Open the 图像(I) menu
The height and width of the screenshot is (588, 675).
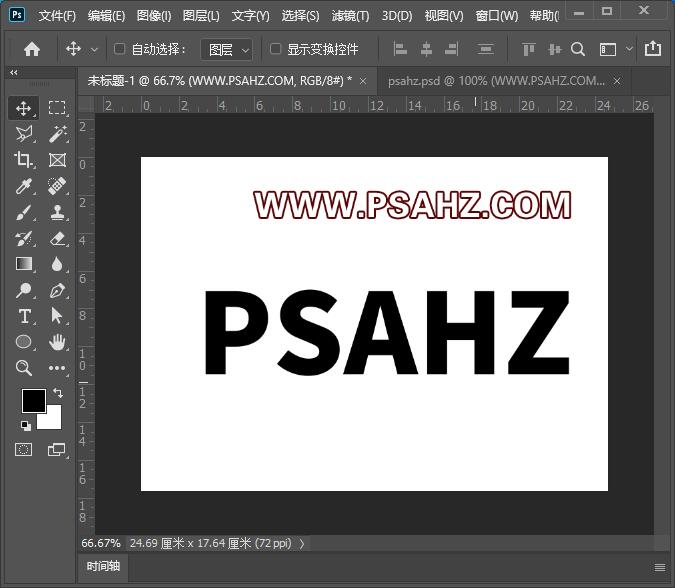[x=154, y=16]
